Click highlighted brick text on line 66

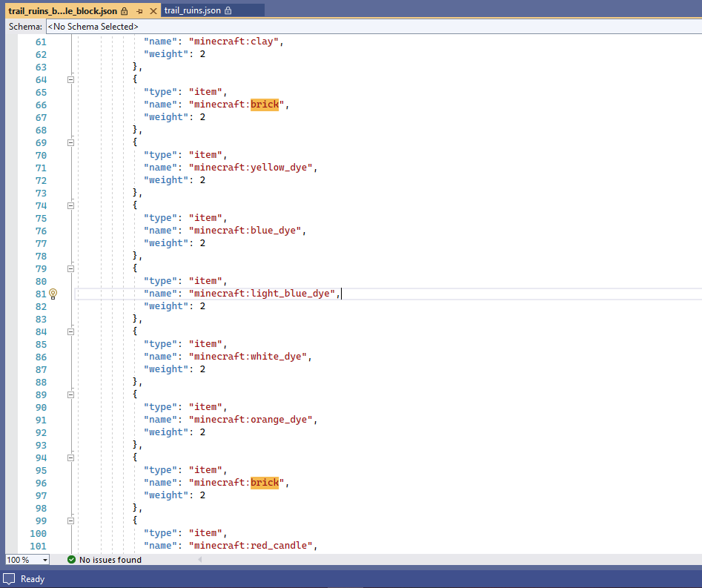pos(265,105)
